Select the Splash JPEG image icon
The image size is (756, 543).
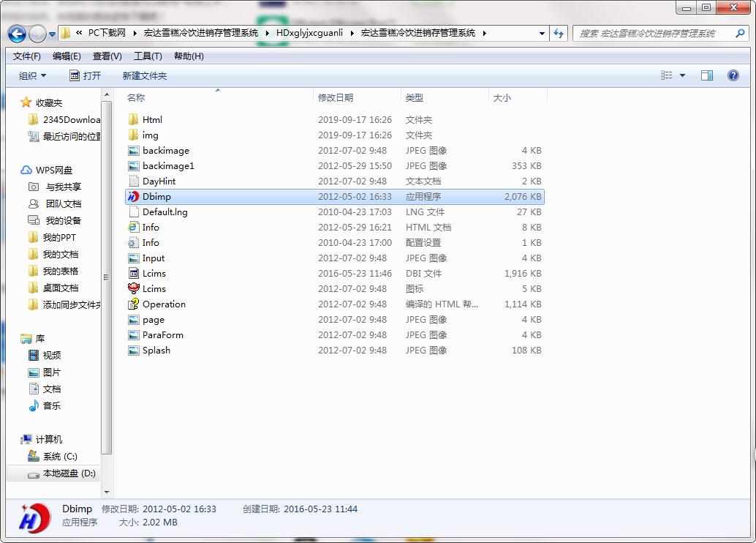pyautogui.click(x=134, y=351)
